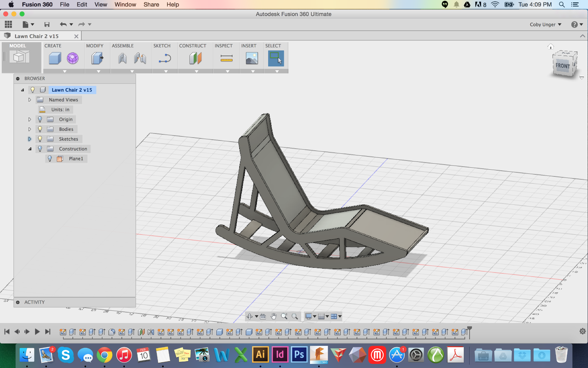Click the timeline end marker handle

470,329
